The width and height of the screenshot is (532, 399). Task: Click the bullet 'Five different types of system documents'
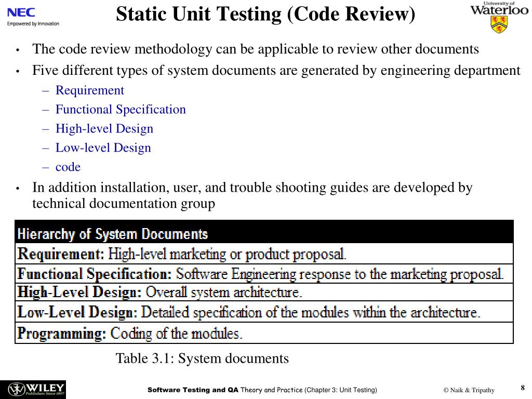(276, 71)
